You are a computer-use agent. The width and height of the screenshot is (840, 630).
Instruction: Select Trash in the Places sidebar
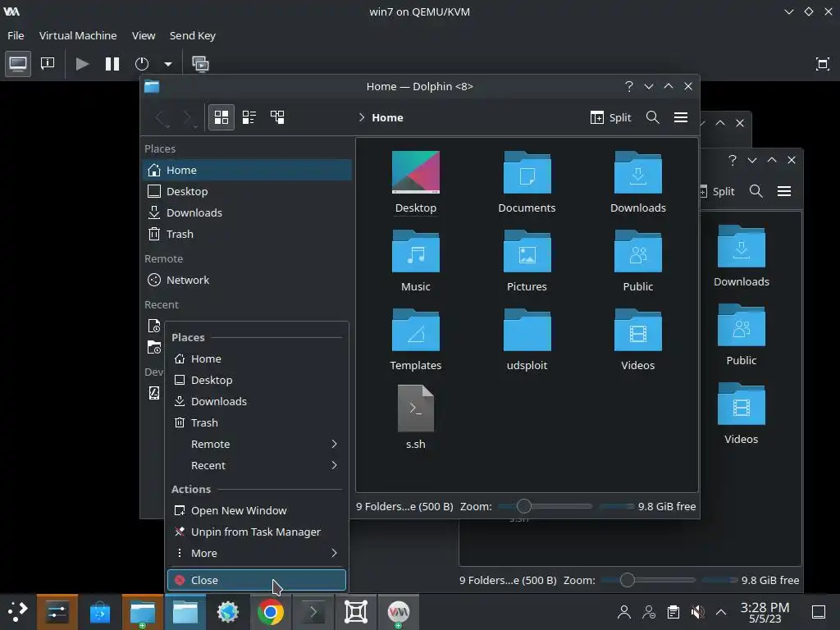(x=248, y=234)
